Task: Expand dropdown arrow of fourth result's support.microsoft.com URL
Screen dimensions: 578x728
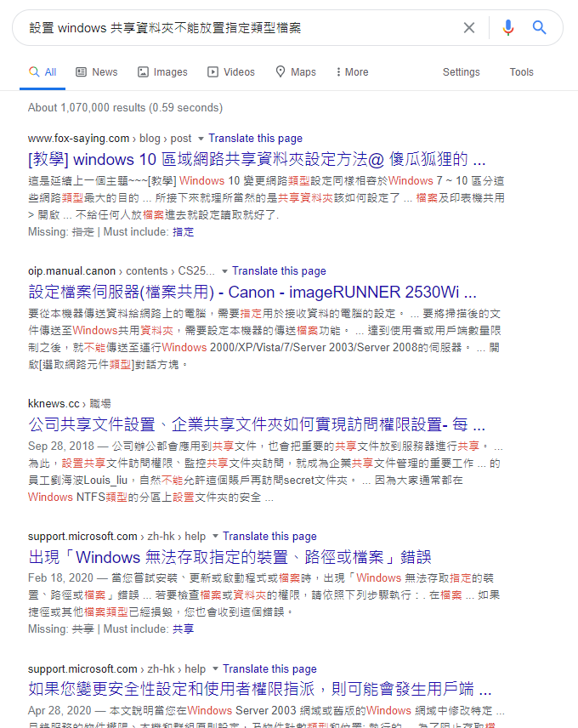Action: pos(215,537)
